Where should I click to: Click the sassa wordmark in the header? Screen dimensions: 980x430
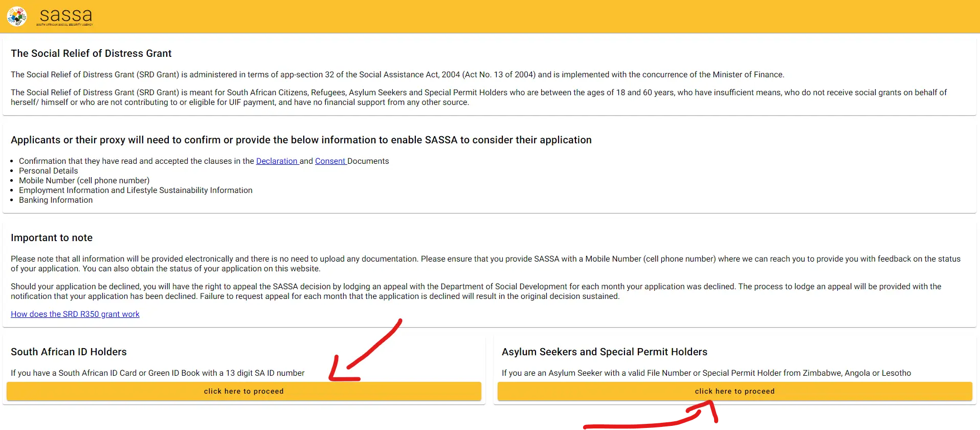(65, 16)
